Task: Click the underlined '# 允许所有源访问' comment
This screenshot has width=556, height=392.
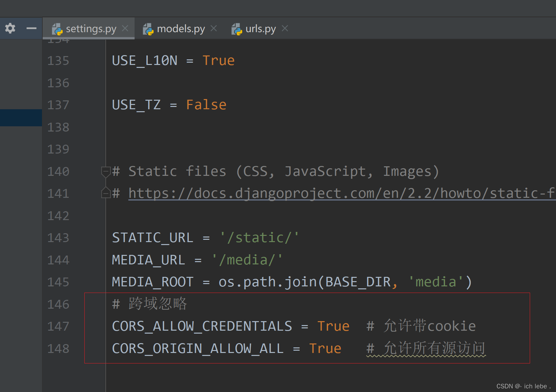Action: [426, 348]
